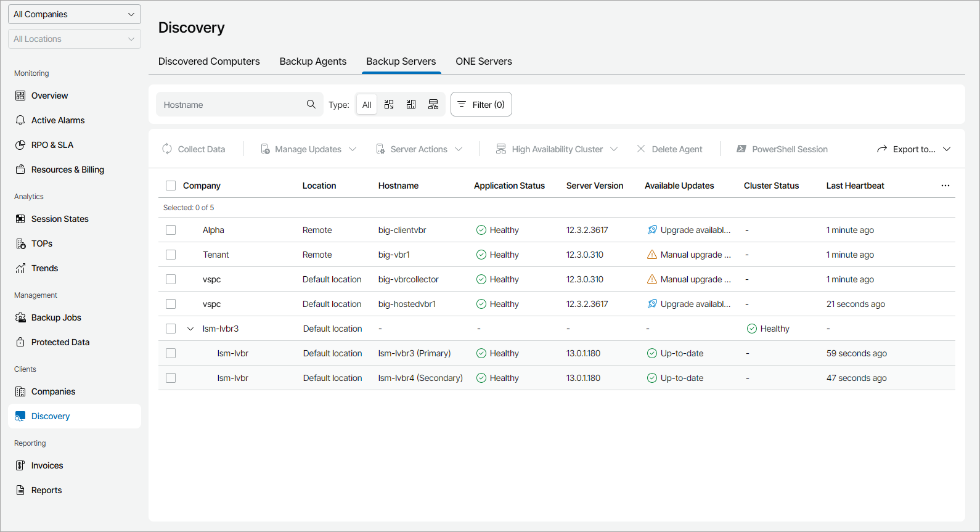
Task: Click the Filter (0) button
Action: [481, 105]
